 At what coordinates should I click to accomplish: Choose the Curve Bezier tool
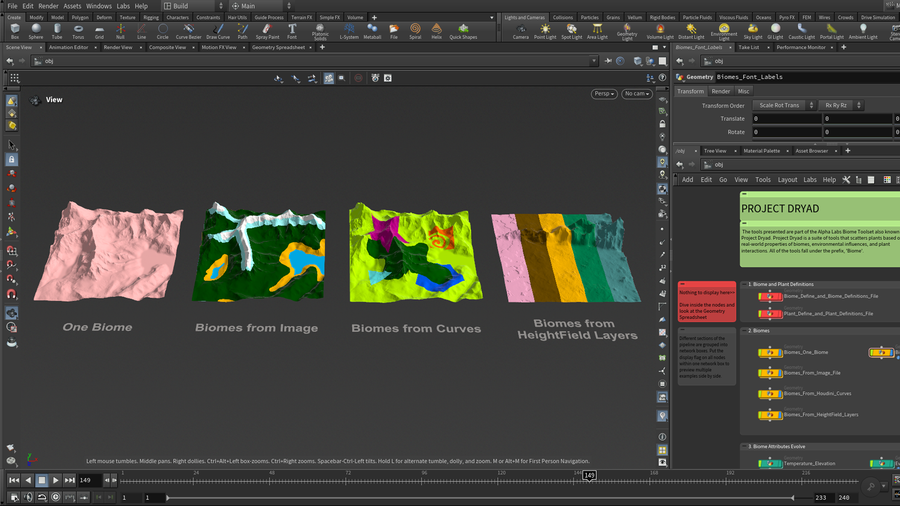(187, 30)
